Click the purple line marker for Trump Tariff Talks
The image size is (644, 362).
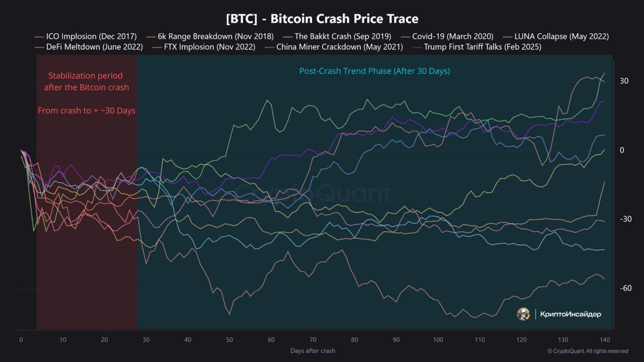tap(417, 47)
